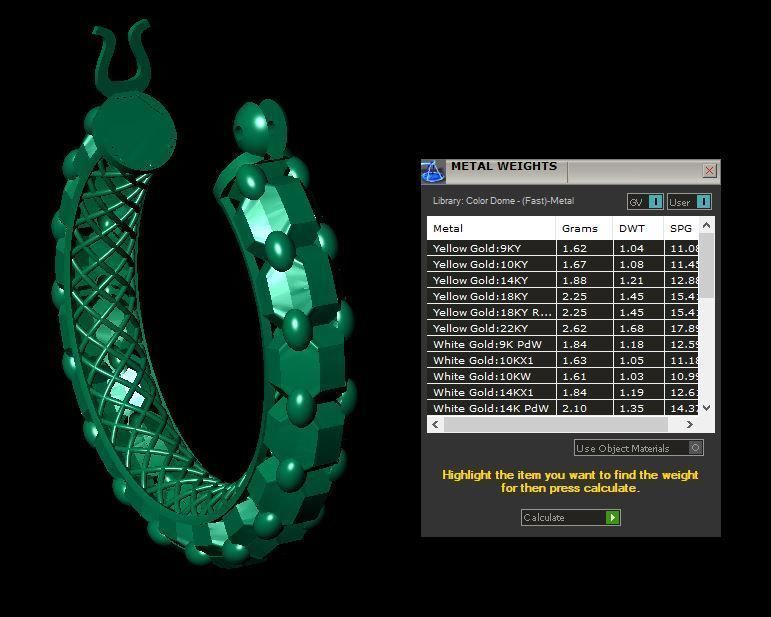
Task: Select the White Gold:14KX1 row
Action: point(563,392)
